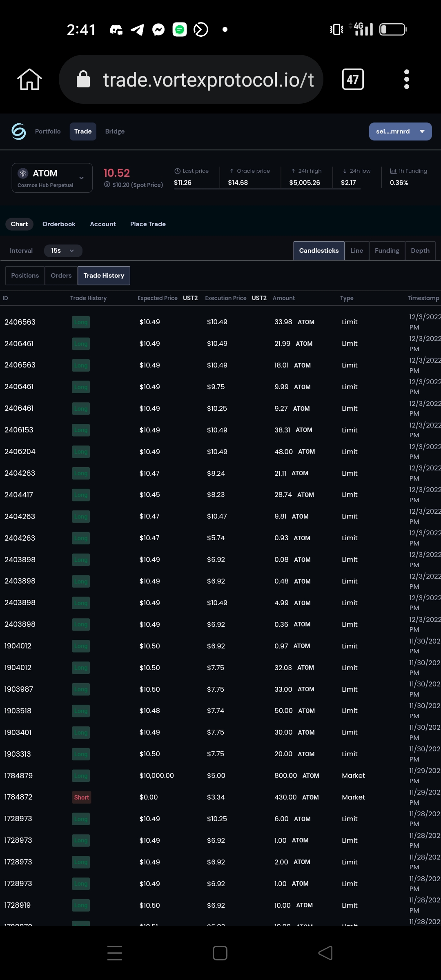Screen dimensions: 441x980
Task: Select Candlesticks chart type
Action: (x=319, y=251)
